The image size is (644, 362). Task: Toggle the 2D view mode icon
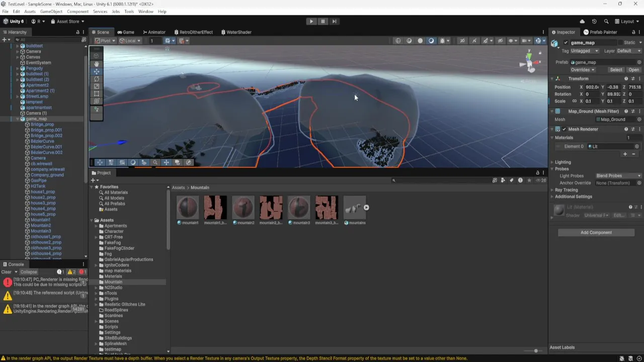(x=462, y=41)
